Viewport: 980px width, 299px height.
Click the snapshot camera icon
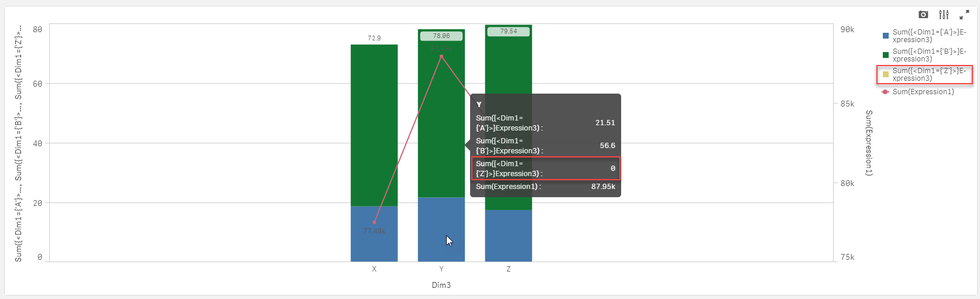click(x=923, y=15)
